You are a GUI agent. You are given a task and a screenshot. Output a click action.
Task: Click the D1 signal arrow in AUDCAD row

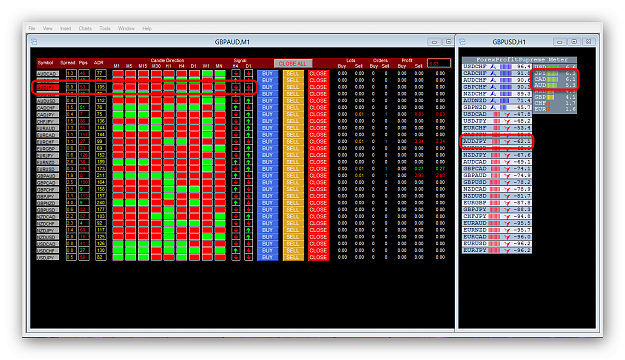pyautogui.click(x=248, y=73)
